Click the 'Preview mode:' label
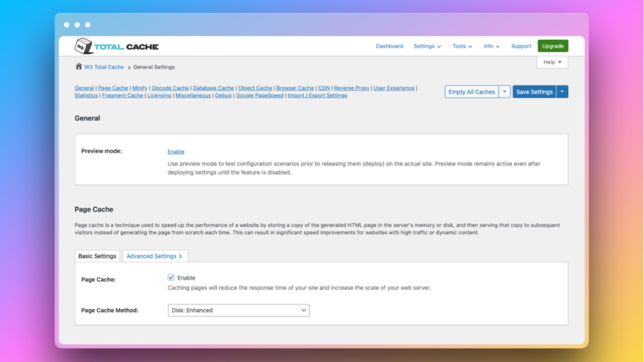Screen dimensions: 644x362 [101, 151]
